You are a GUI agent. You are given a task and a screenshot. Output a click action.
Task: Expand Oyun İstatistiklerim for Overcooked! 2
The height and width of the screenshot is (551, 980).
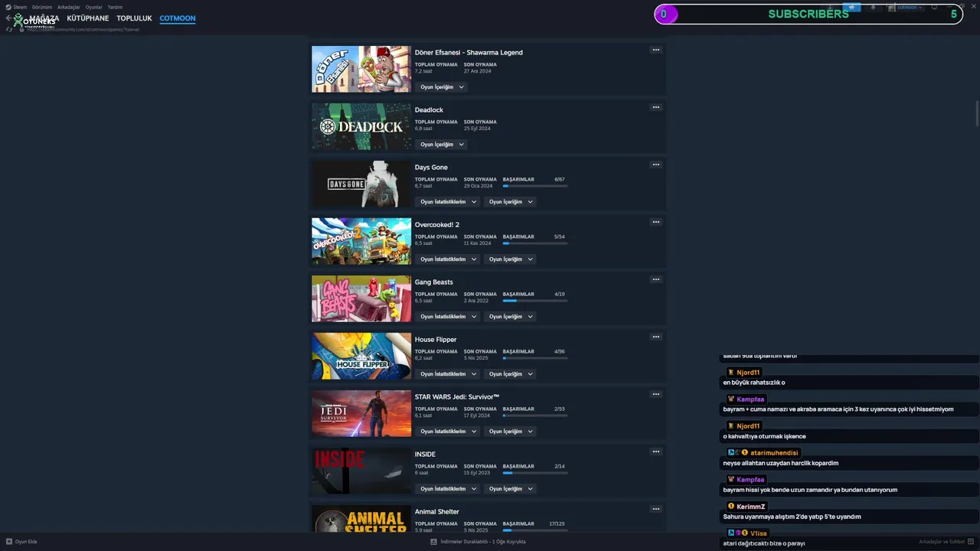[448, 259]
